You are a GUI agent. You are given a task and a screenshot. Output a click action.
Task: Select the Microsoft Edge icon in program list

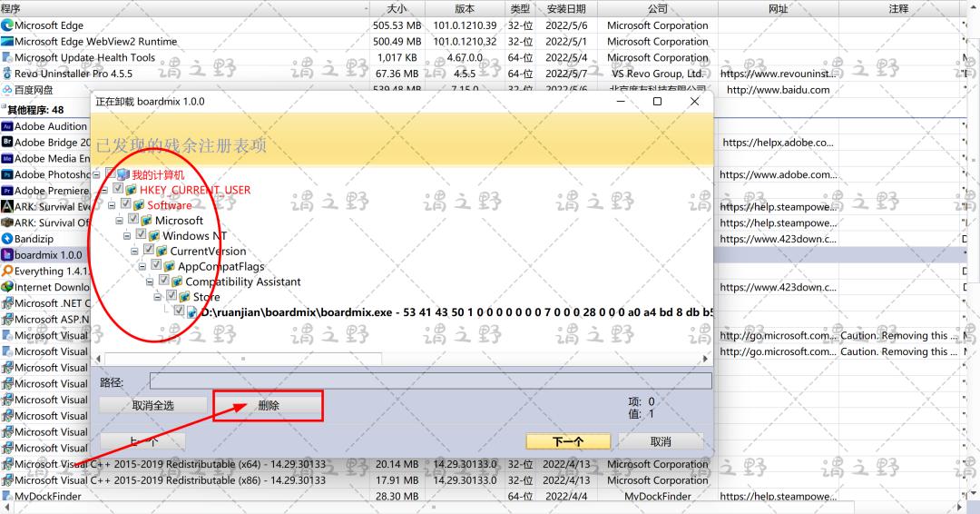(x=7, y=25)
